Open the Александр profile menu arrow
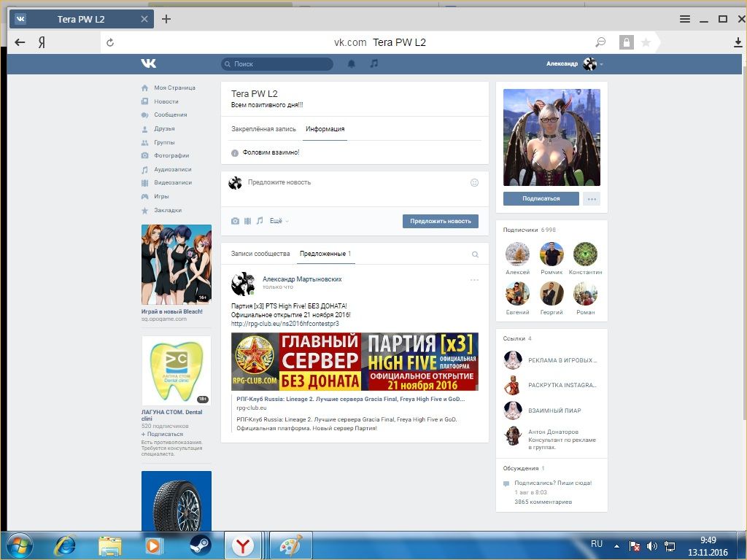 coord(602,64)
